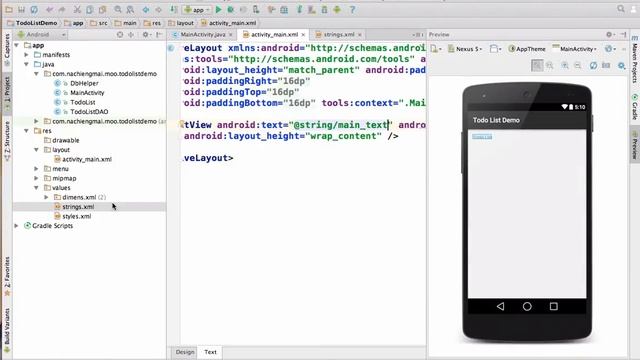Click the Copy toolbar icon
Viewport: 640px width, 360px height.
pyautogui.click(x=89, y=9)
